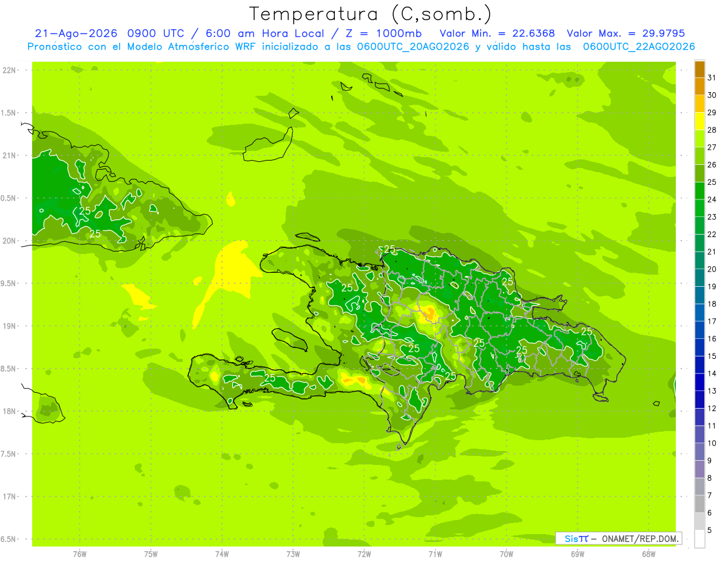
Task: Click the '75W' longitude label
Action: coord(151,554)
